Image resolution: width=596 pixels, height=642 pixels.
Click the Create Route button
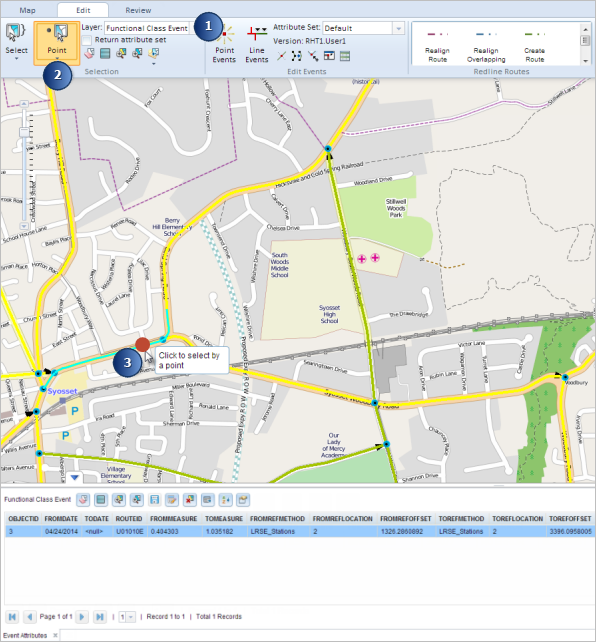[x=534, y=45]
